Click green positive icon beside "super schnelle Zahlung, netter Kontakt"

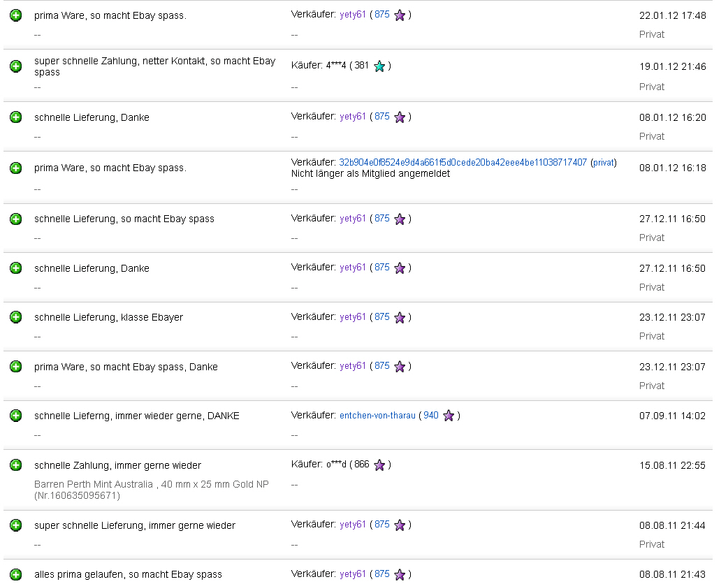point(15,66)
